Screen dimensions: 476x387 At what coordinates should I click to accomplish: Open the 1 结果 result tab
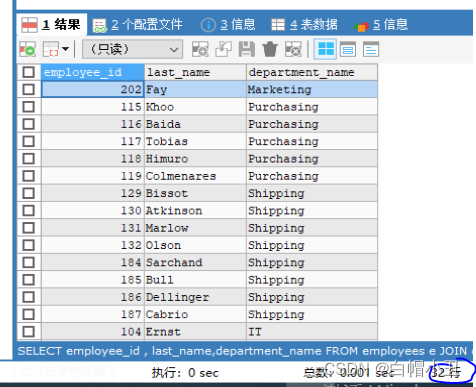[x=51, y=25]
